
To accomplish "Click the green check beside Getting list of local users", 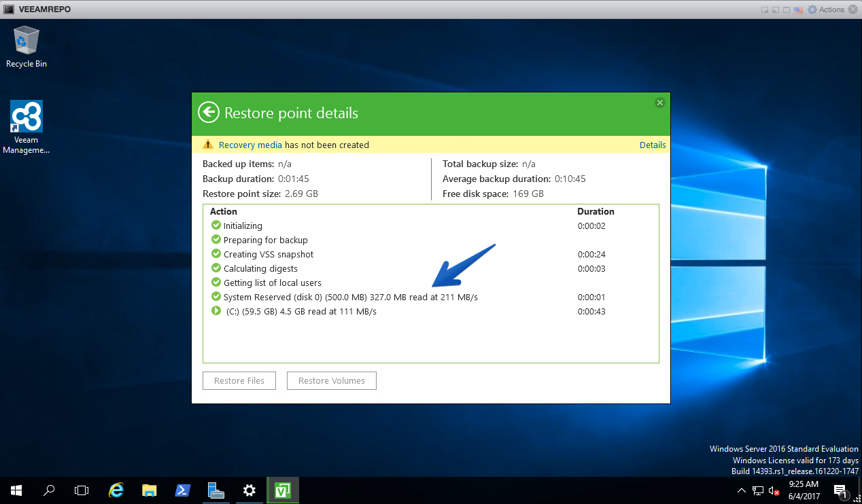I will tap(216, 282).
